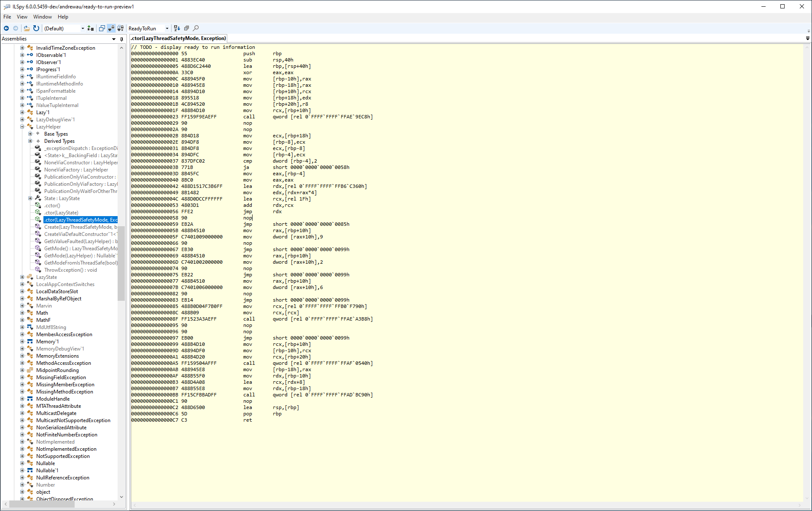Toggle auto-hide pin on Assemblies panel
The image size is (812, 511).
pyautogui.click(x=121, y=39)
